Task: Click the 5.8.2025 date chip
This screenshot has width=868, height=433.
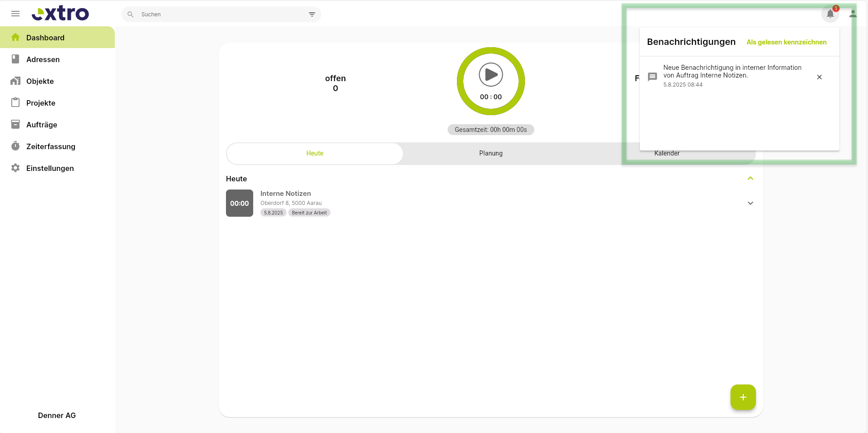Action: (273, 213)
